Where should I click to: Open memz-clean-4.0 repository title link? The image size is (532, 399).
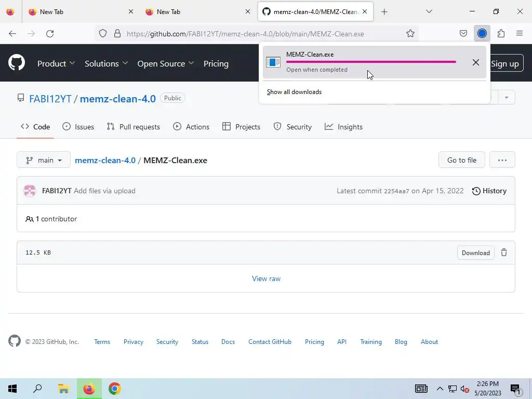(118, 99)
